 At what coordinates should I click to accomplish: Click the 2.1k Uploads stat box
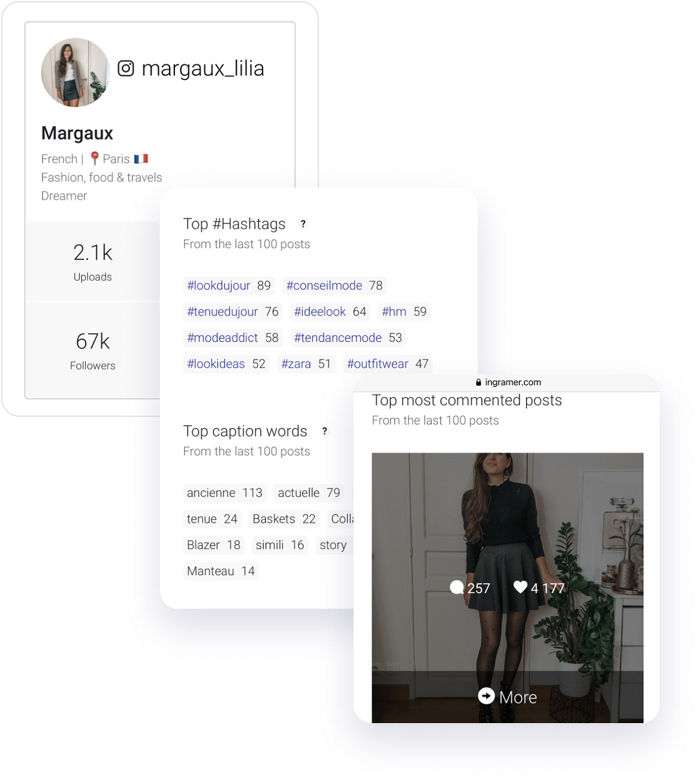(93, 261)
